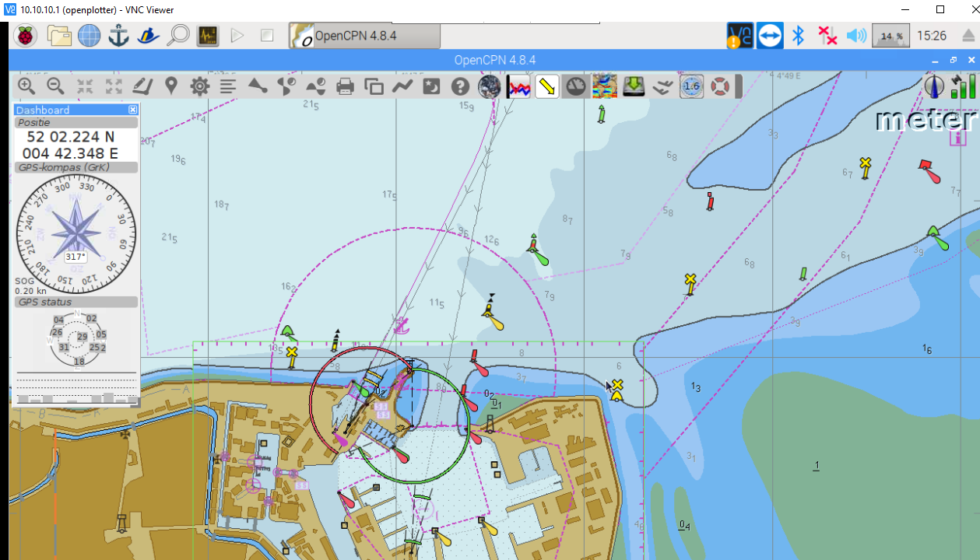Zoom in on the chart
The width and height of the screenshot is (980, 560).
pos(26,86)
